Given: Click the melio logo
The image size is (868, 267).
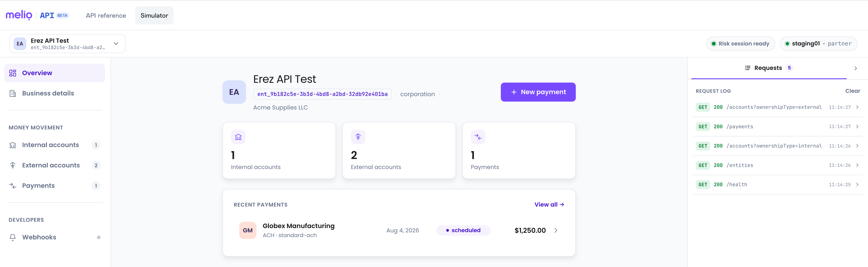Looking at the screenshot, I should tap(19, 15).
